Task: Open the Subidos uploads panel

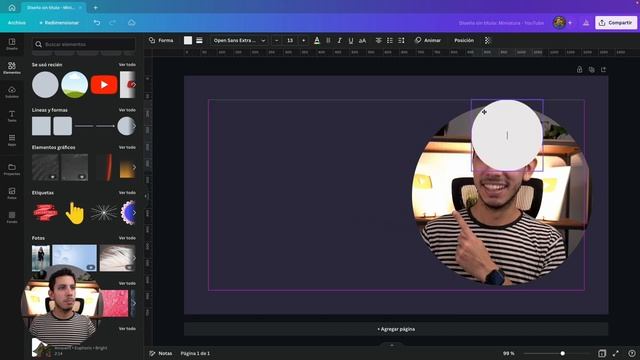Action: 12,92
